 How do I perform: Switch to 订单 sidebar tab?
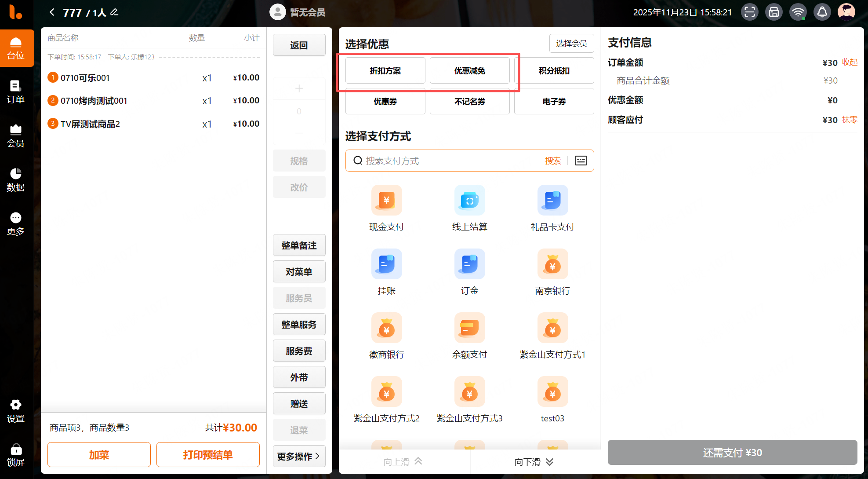point(16,92)
